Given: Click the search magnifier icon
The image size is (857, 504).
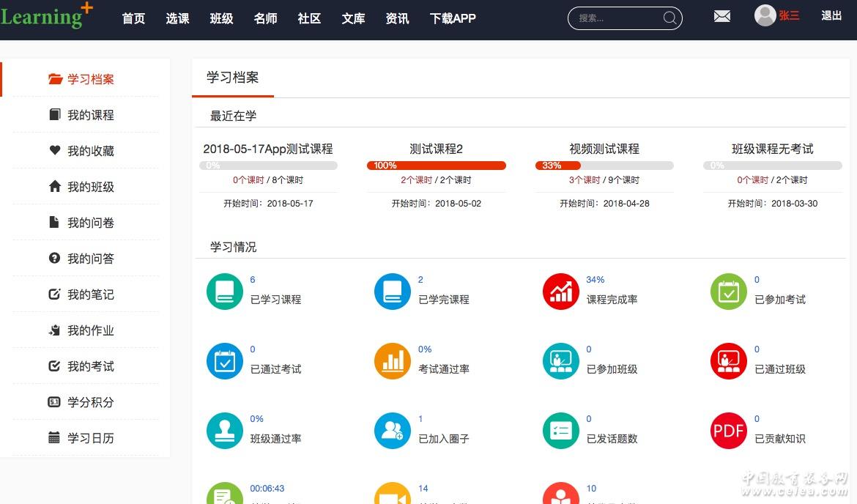Looking at the screenshot, I should point(669,18).
